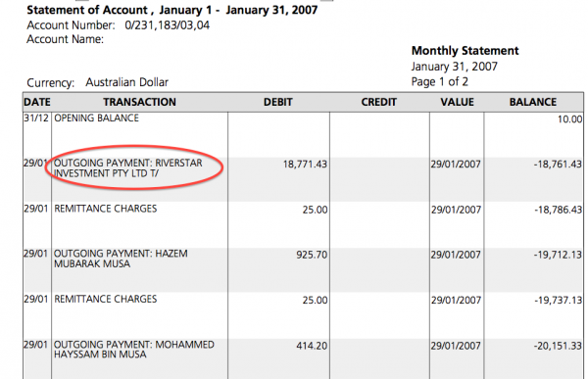
Task: Click the CREDIT column header
Action: tap(378, 102)
